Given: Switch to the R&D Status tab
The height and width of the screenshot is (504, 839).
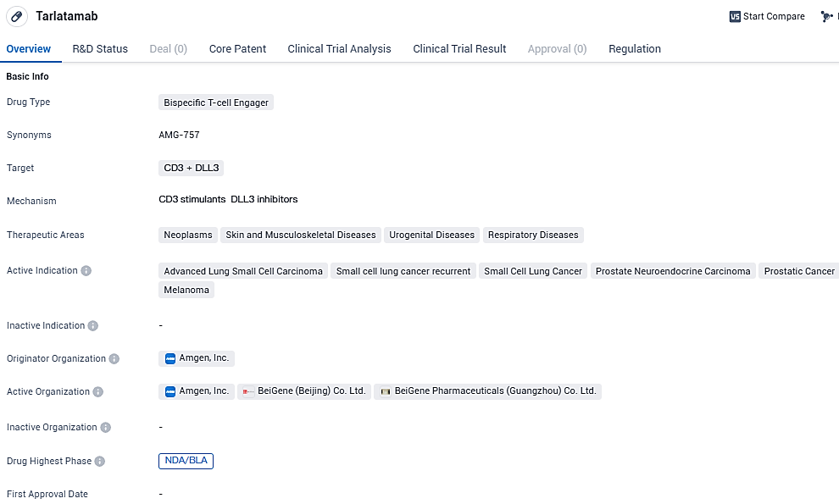Looking at the screenshot, I should (x=100, y=49).
